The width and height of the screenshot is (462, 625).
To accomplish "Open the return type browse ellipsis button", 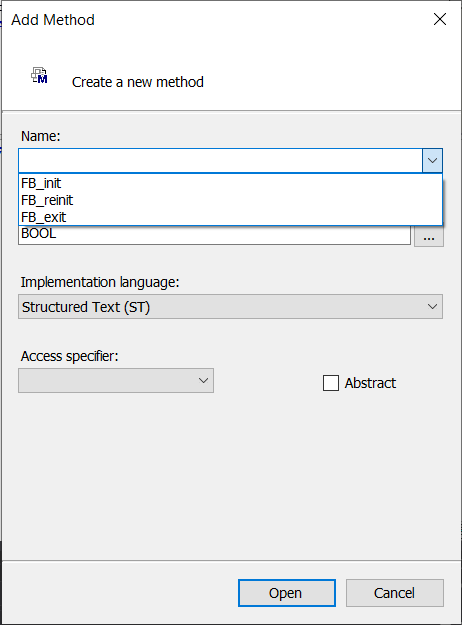I will pyautogui.click(x=429, y=237).
